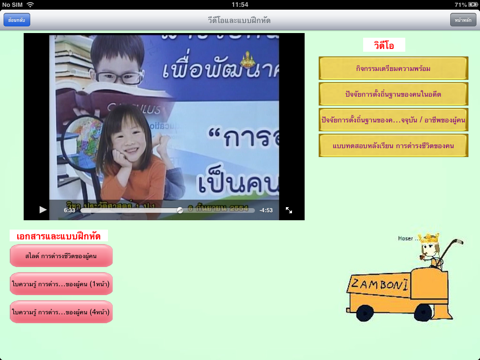Open the first yellow video button
The height and width of the screenshot is (360, 480).
pyautogui.click(x=393, y=68)
